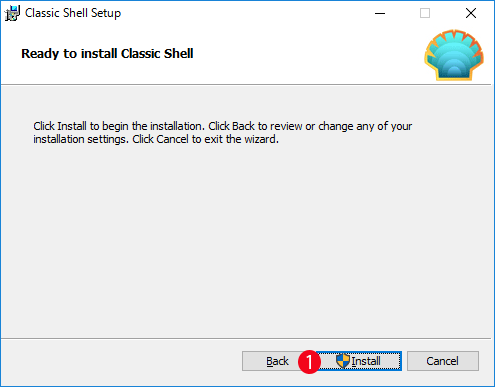
Task: Close the setup wizard with the X
Action: pyautogui.click(x=471, y=13)
